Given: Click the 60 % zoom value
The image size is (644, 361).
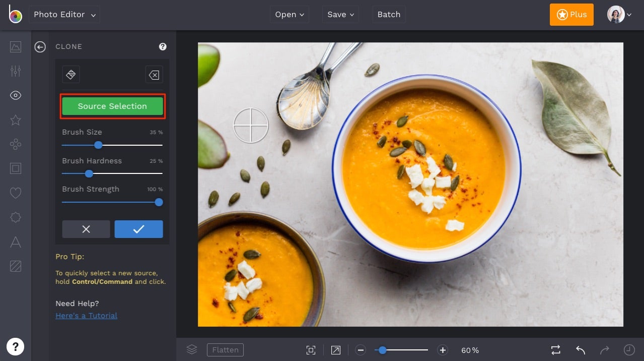Looking at the screenshot, I should (x=470, y=350).
